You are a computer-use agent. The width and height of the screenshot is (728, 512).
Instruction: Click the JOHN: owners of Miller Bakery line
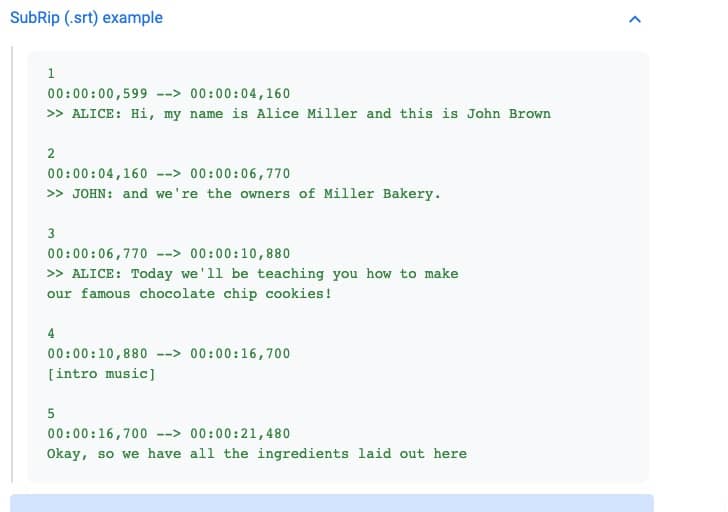tap(244, 194)
